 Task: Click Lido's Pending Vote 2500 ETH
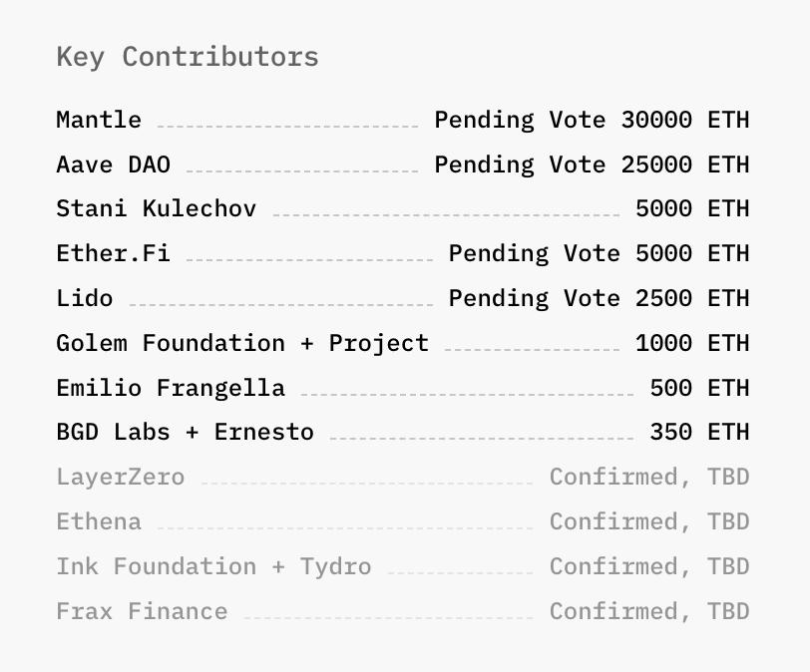point(599,298)
